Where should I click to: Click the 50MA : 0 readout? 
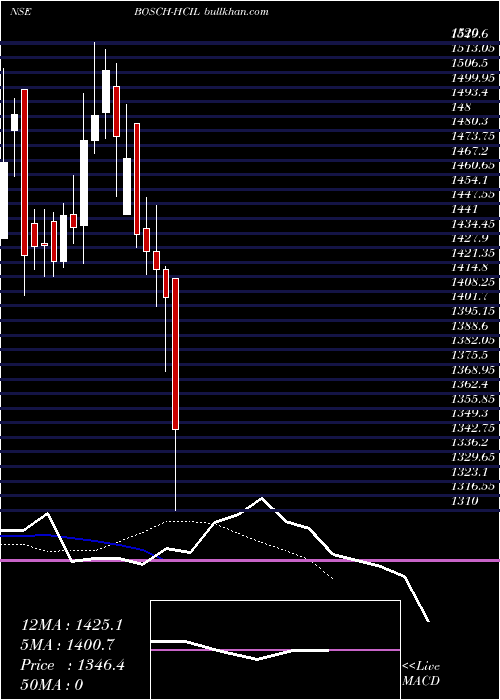[52, 685]
